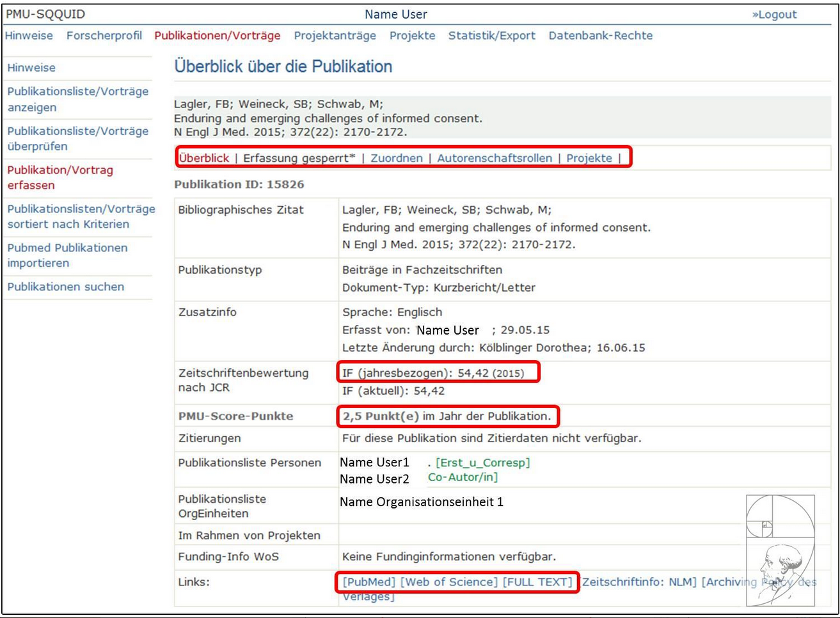Open the Web of Science link

449,582
